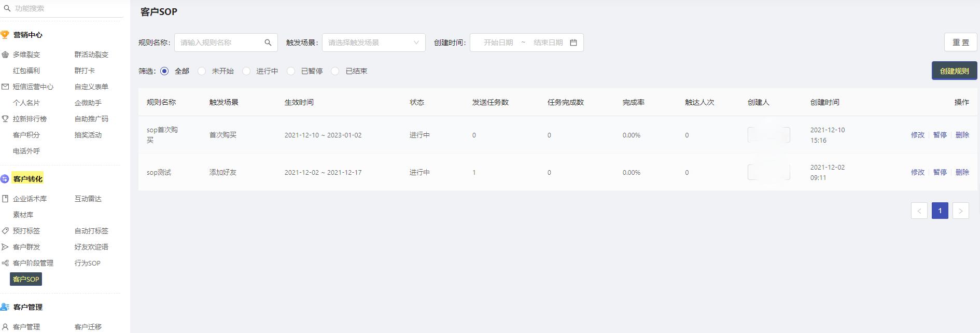980x333 pixels.
Task: Click the magnifier icon in rule name field
Action: (x=268, y=43)
